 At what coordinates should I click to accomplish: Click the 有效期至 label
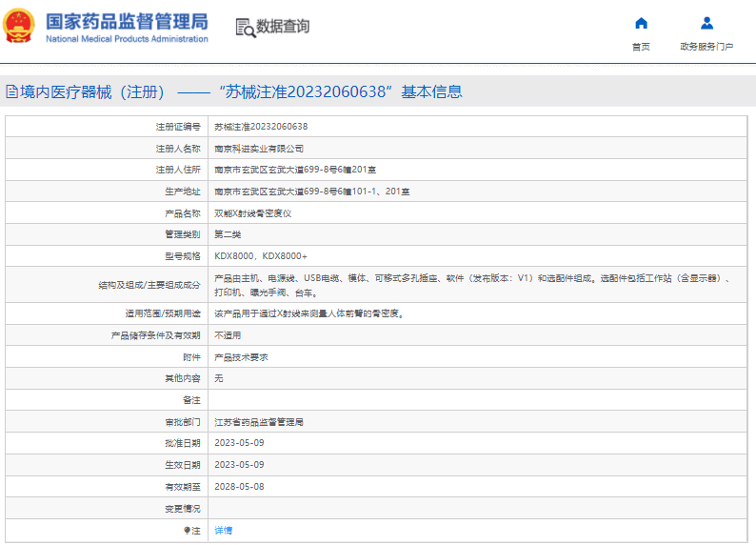click(x=182, y=487)
